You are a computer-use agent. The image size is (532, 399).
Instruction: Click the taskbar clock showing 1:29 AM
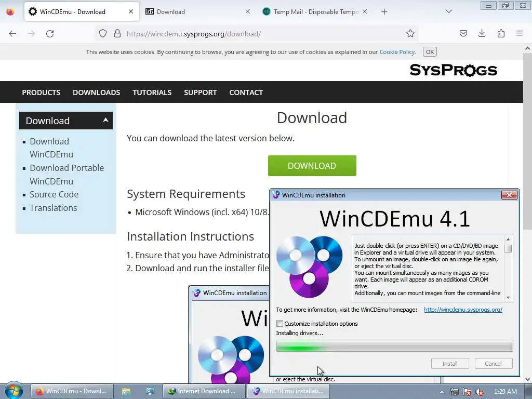pyautogui.click(x=505, y=392)
